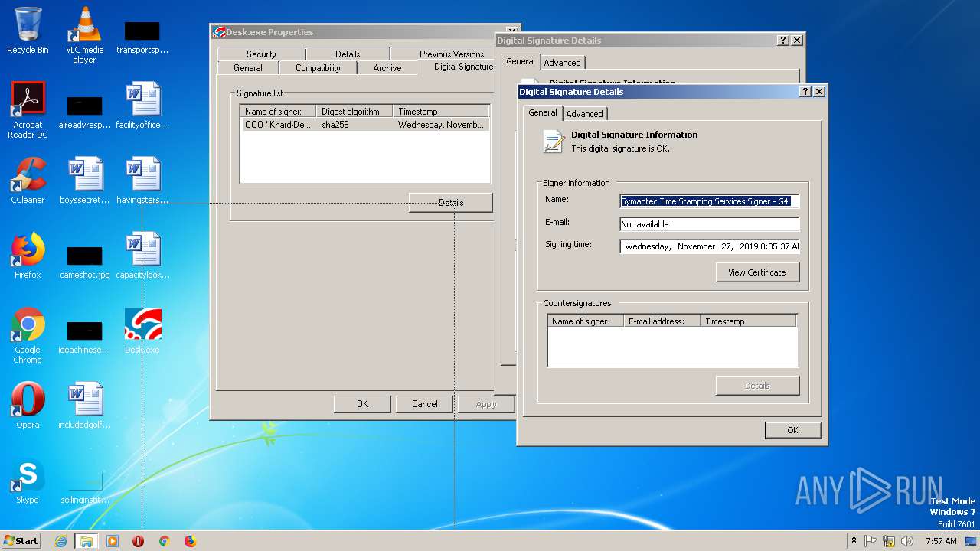Select Digital Signatures tab in Properties
Viewport: 980px width, 551px height.
(x=463, y=67)
